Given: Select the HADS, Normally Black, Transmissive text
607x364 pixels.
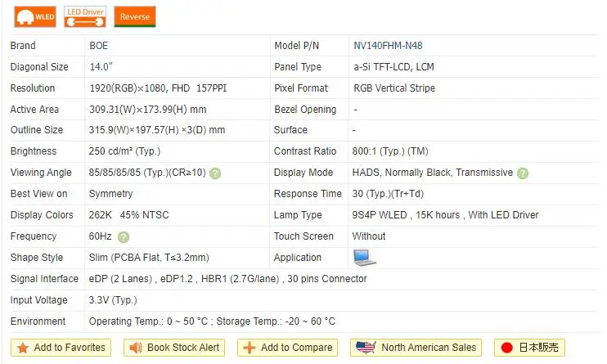Looking at the screenshot, I should pos(433,173).
